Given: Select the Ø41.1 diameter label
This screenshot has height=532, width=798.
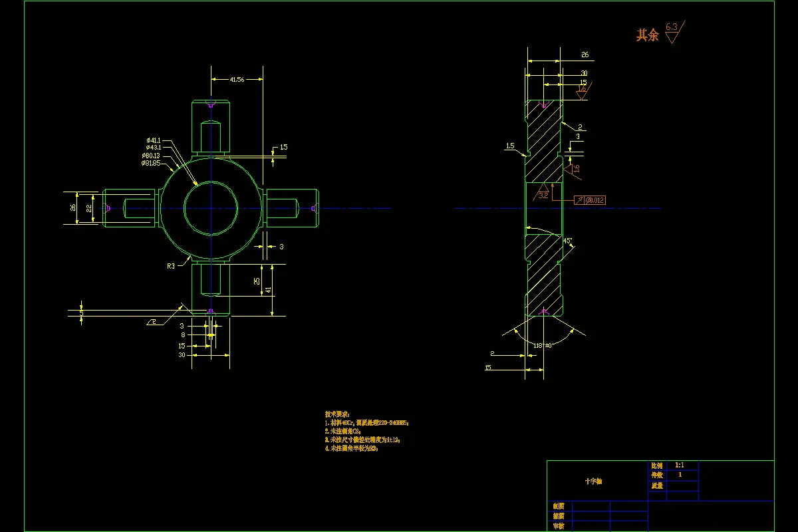Looking at the screenshot, I should 154,140.
